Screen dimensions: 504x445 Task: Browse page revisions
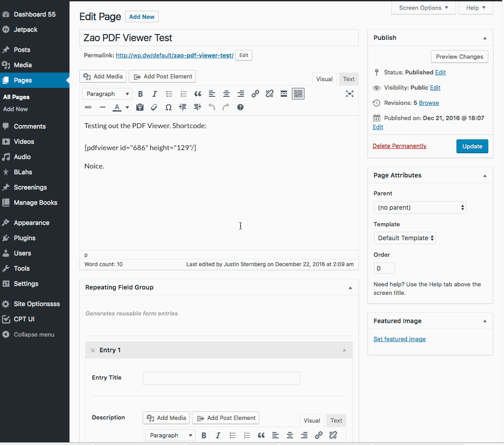click(x=429, y=103)
